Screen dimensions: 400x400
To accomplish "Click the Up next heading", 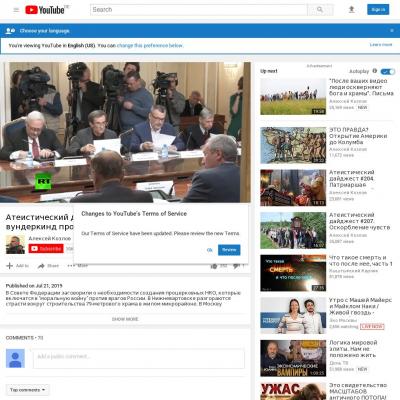I will point(269,71).
